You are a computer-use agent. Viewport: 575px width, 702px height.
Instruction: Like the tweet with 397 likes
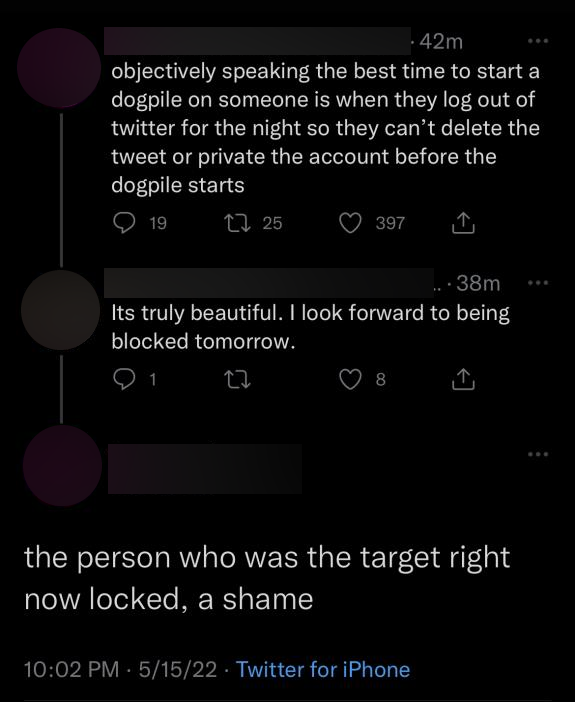coord(350,223)
